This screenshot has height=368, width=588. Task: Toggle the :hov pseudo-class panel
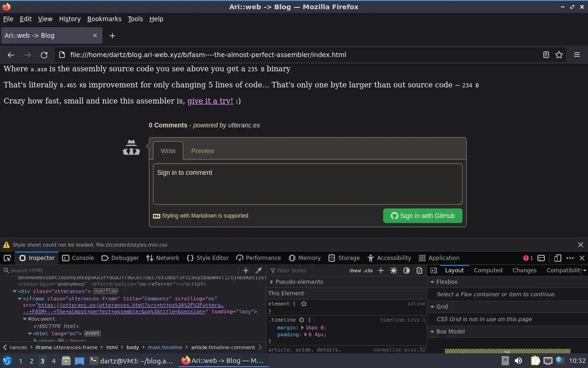pos(355,270)
